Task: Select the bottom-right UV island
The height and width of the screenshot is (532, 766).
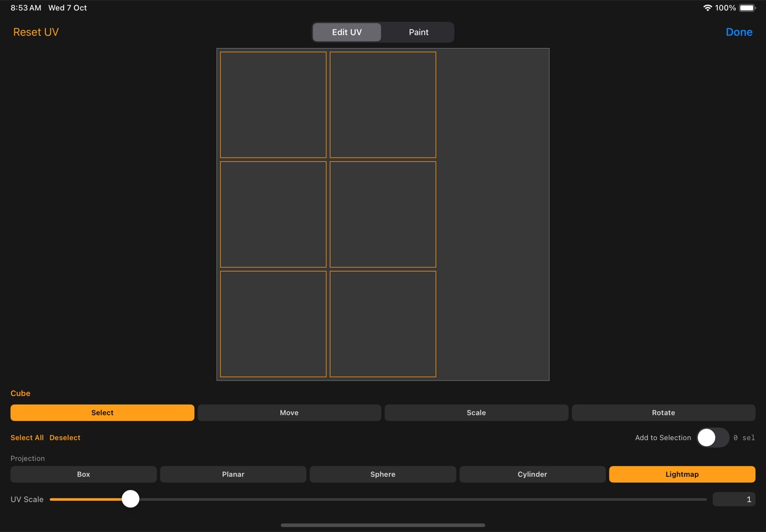Action: [383, 324]
